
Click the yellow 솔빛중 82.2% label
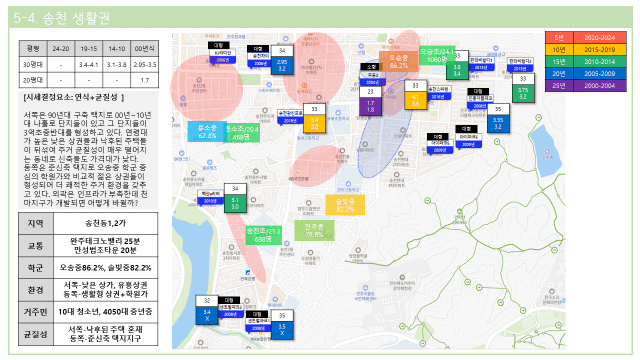coord(345,205)
